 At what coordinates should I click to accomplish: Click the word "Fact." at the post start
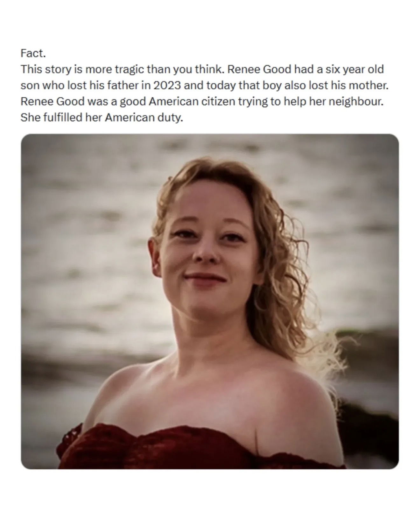tap(33, 53)
